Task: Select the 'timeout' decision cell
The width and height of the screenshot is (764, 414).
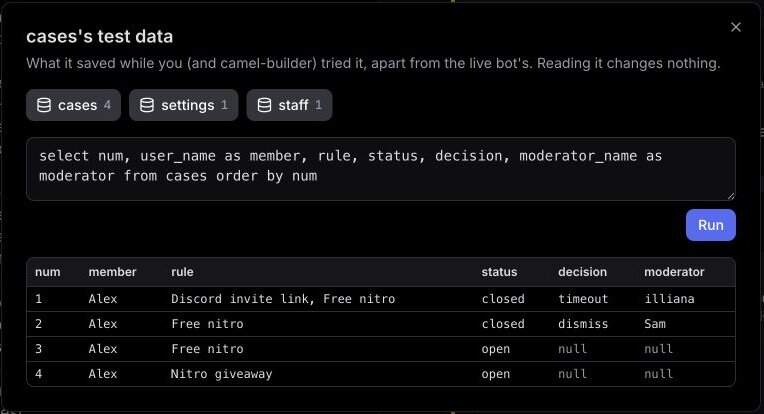Action: [583, 299]
